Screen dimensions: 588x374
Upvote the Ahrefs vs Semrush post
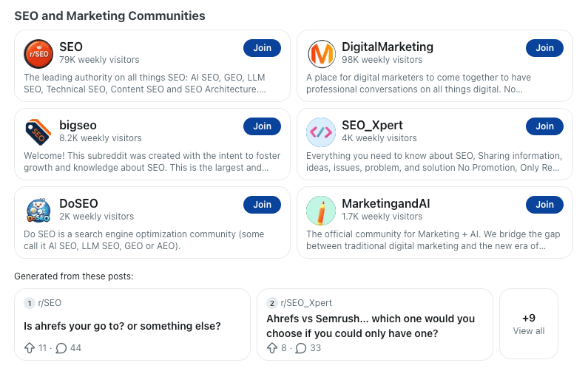tap(272, 348)
